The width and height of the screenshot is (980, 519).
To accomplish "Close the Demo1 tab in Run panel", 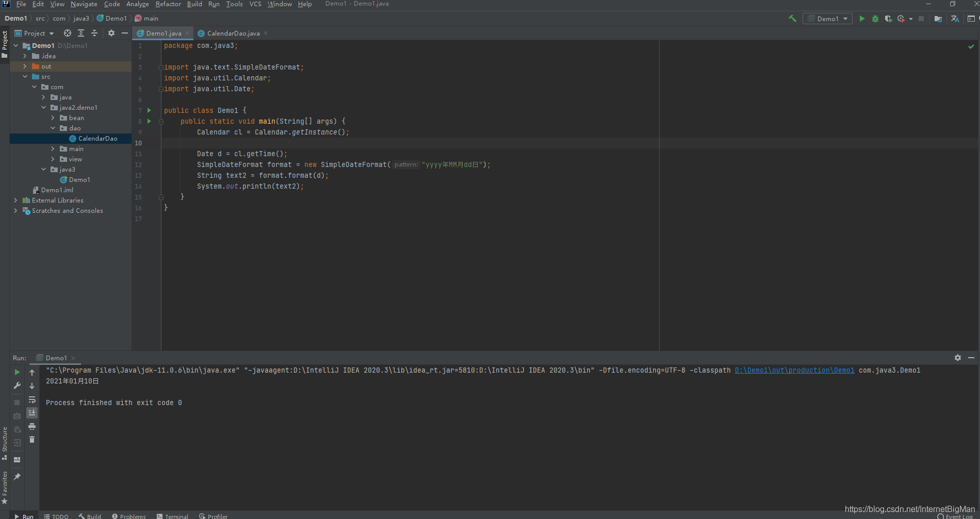I will [x=73, y=358].
